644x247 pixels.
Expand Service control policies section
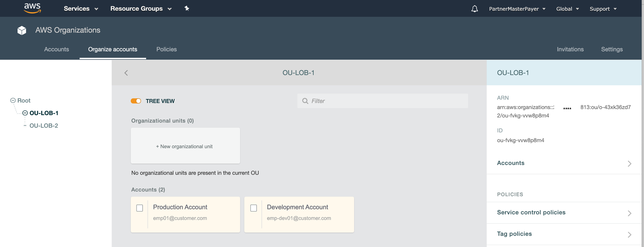(564, 213)
